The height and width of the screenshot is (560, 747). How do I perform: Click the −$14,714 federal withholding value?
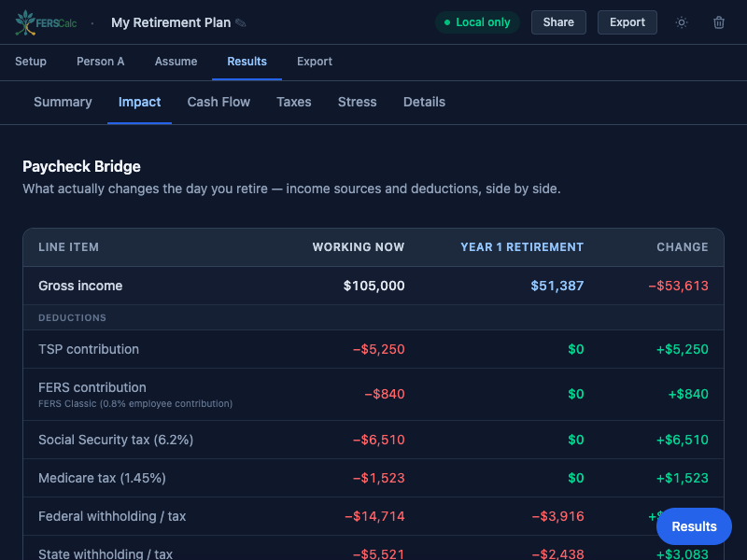[x=374, y=516]
